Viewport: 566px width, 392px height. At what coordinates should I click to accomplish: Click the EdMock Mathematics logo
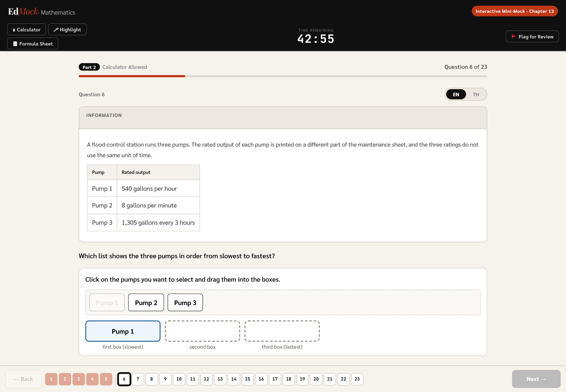(x=42, y=12)
